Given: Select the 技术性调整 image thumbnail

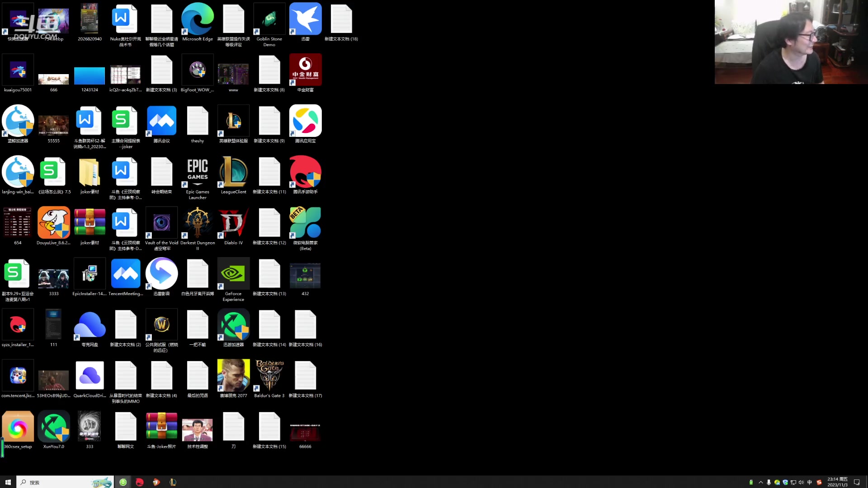Looking at the screenshot, I should (198, 430).
